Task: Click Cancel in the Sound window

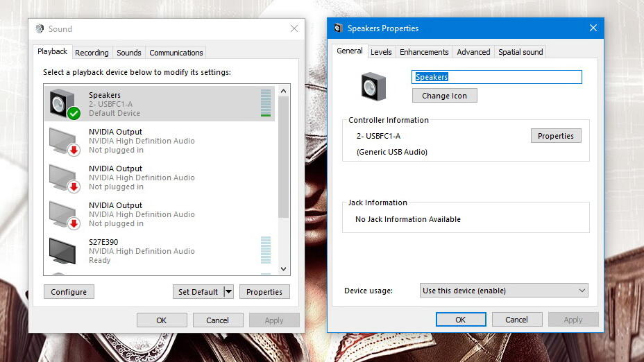Action: point(217,320)
